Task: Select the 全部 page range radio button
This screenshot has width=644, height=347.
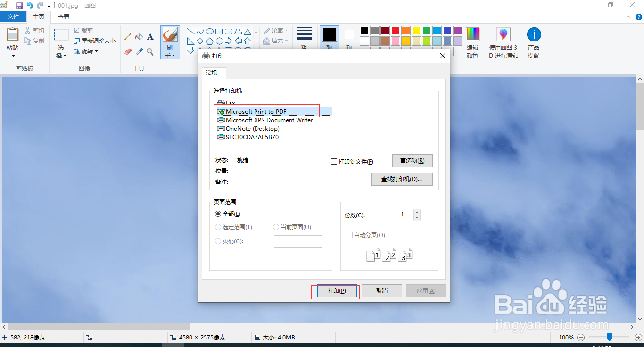Action: [218, 214]
